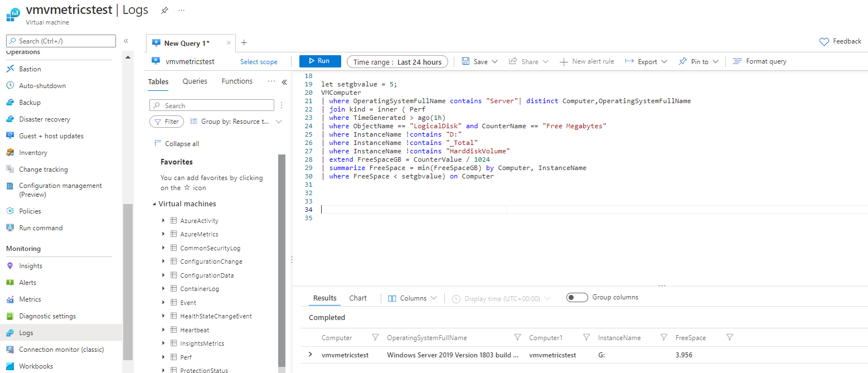
Task: Toggle the Group columns switch
Action: 577,298
